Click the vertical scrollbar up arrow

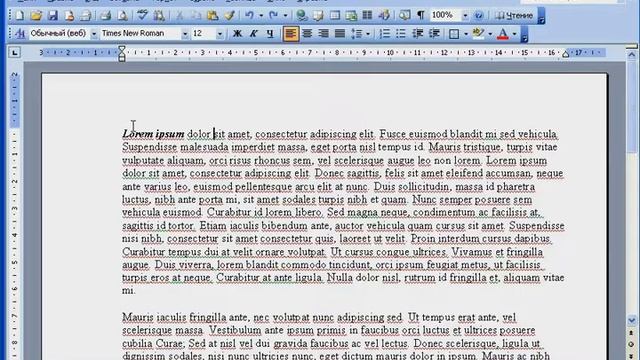[632, 55]
